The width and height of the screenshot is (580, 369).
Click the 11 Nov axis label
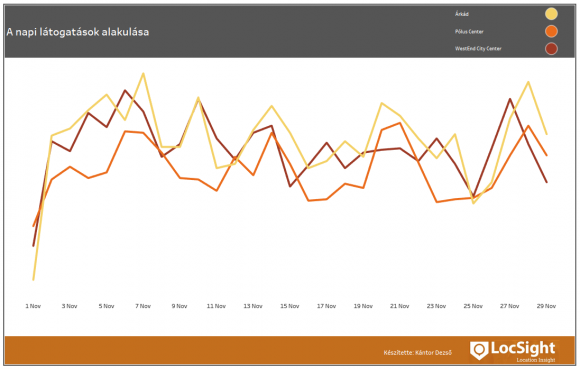click(x=216, y=306)
